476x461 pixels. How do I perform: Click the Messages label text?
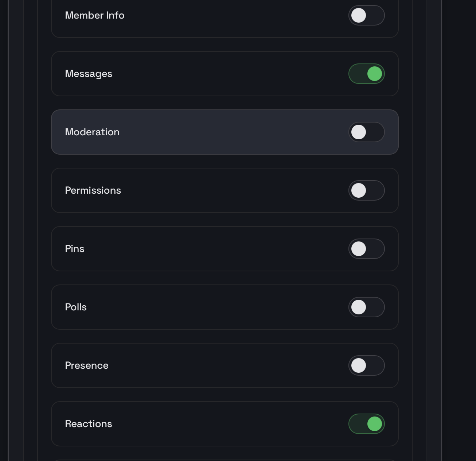click(x=89, y=74)
